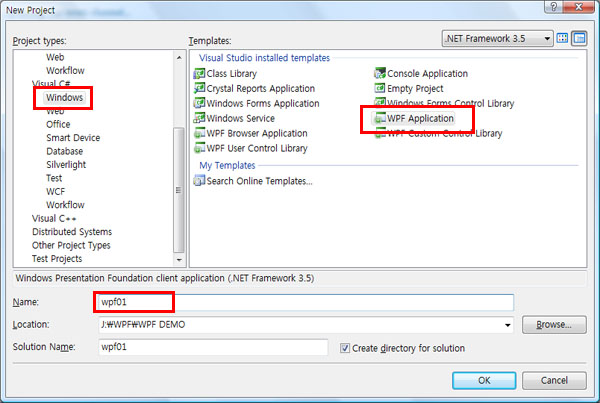Select the Windows Service template icon
The width and height of the screenshot is (600, 403).
199,118
